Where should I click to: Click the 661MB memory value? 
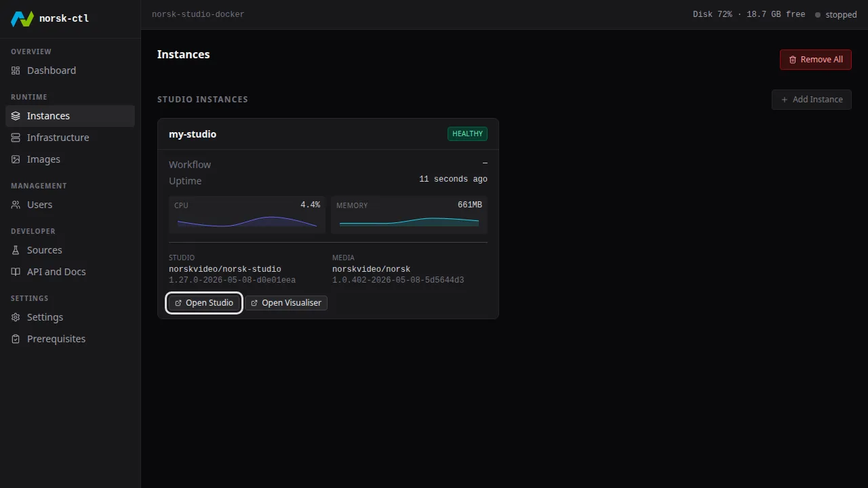pos(470,205)
